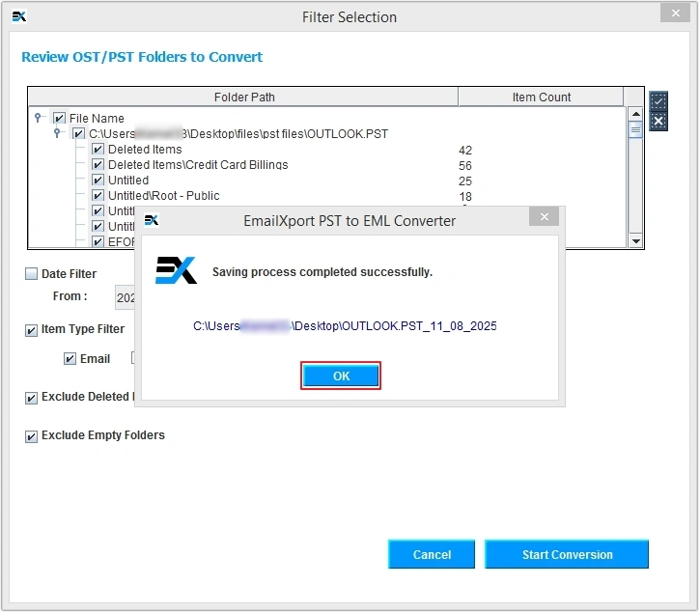
Task: Click OK in the success dialog
Action: [x=341, y=376]
